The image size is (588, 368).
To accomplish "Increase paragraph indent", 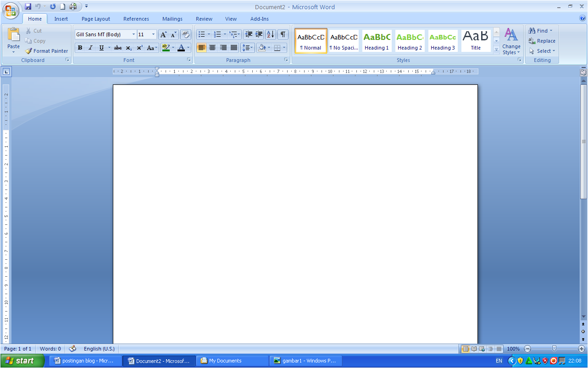I will tap(259, 34).
